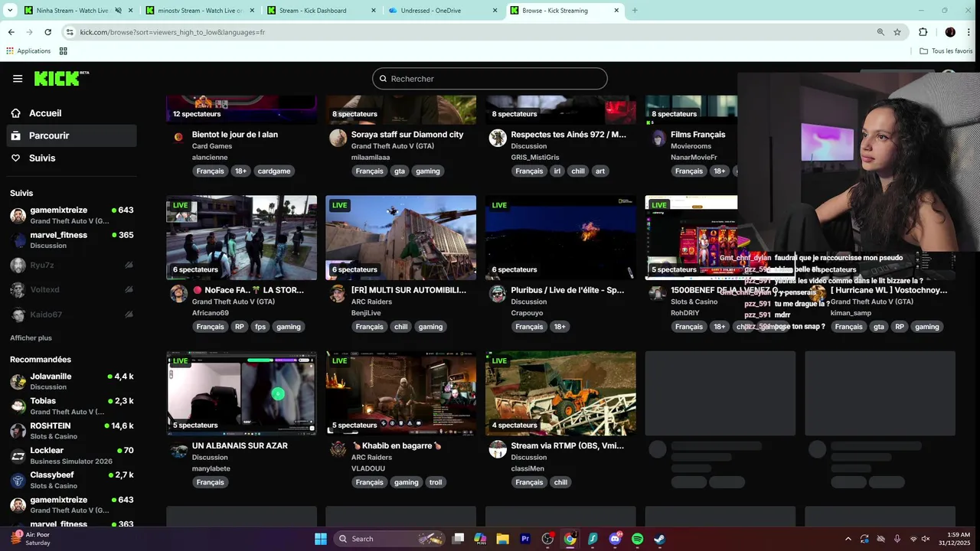
Task: Open Jolavanille channel in Recommandées
Action: [72, 381]
